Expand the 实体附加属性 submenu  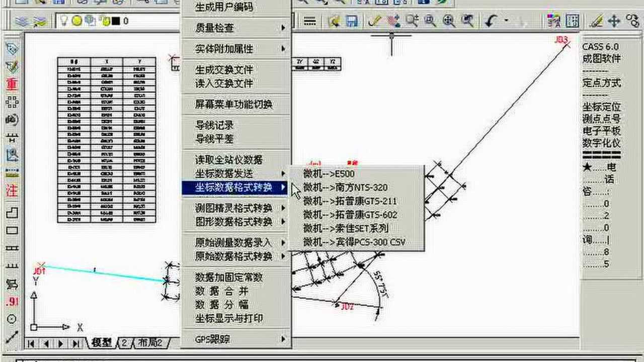click(236, 49)
